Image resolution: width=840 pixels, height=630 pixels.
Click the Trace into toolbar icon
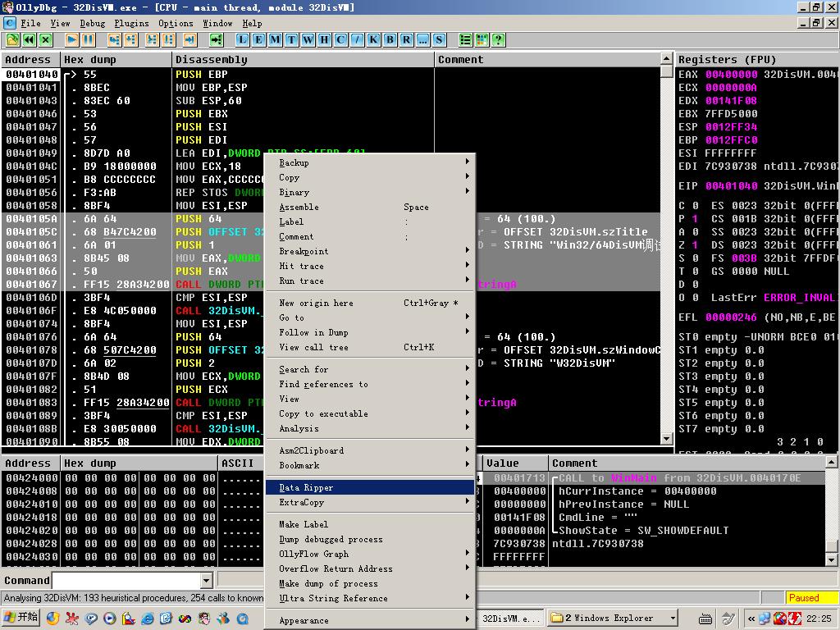pyautogui.click(x=152, y=39)
